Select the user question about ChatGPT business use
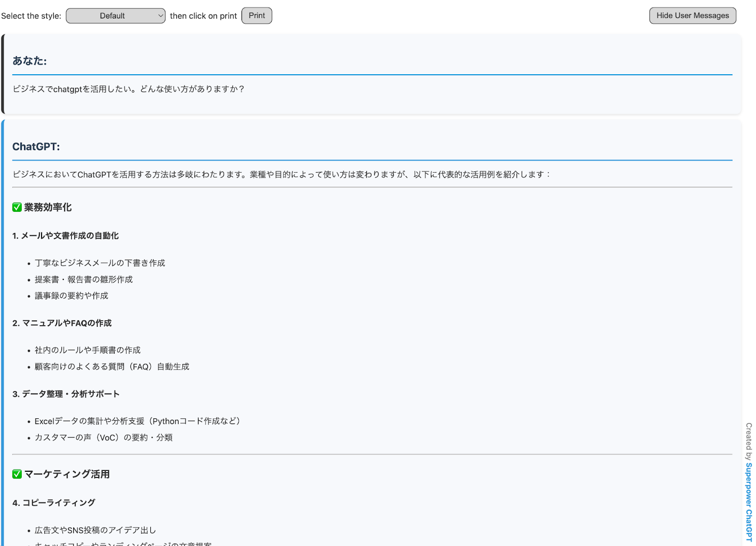This screenshot has height=546, width=756. [129, 89]
